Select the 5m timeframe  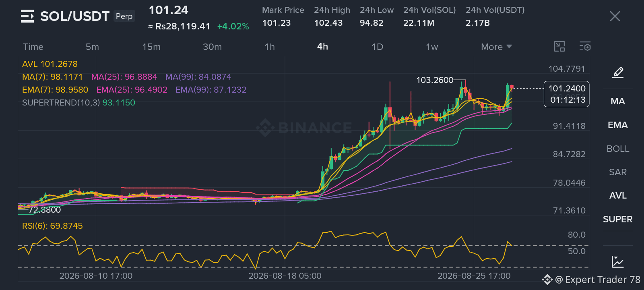point(92,47)
